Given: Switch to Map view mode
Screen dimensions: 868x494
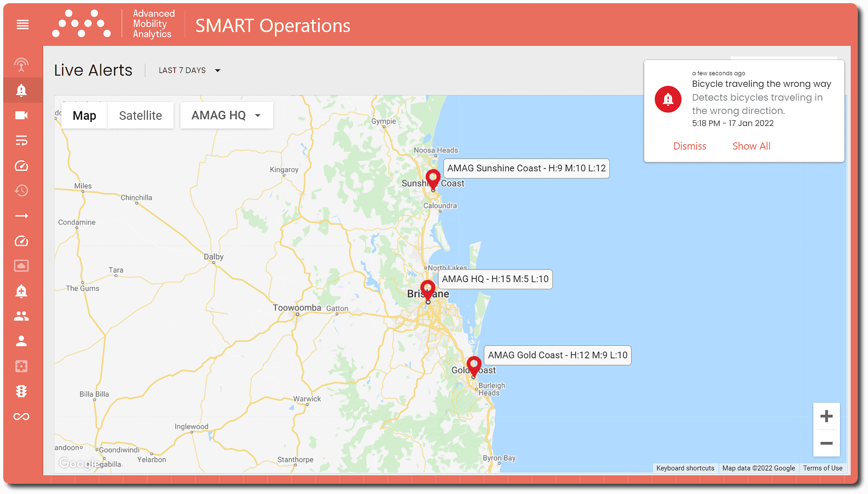Looking at the screenshot, I should 84,115.
